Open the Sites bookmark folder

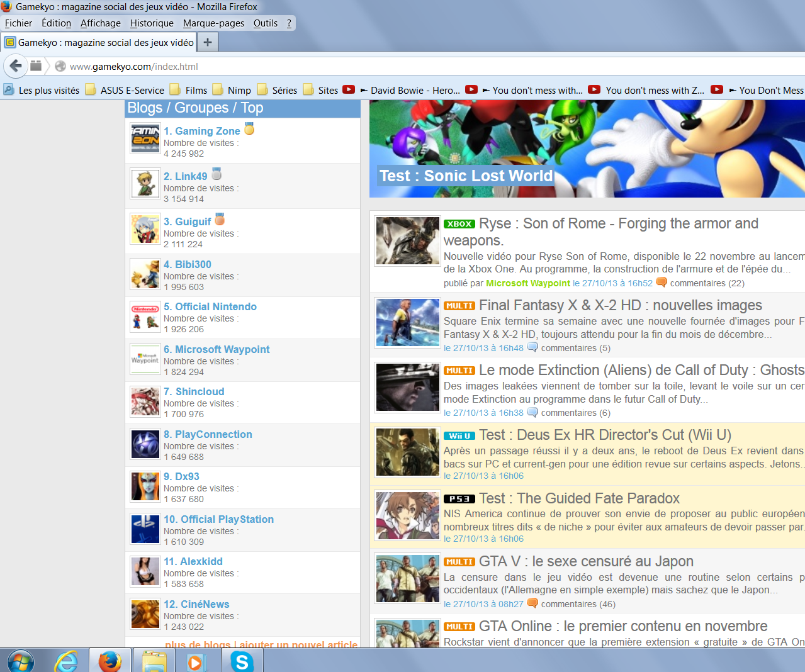(x=320, y=90)
